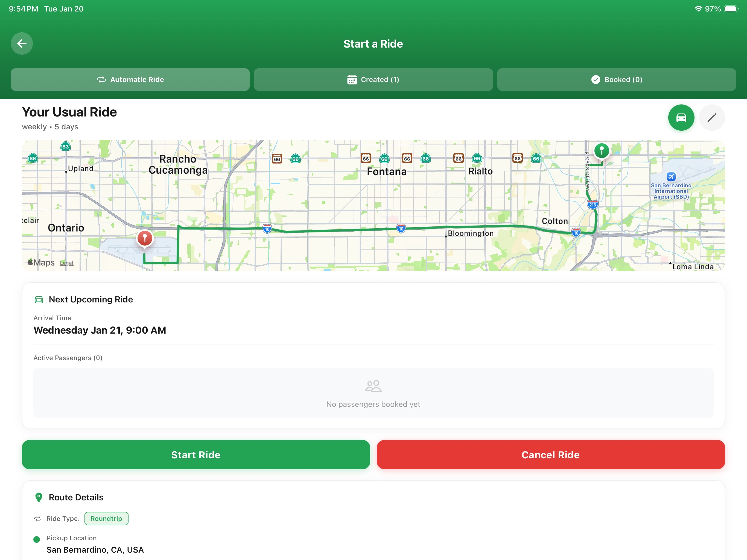Edit usual ride with pencil icon
The height and width of the screenshot is (560, 747).
coord(711,118)
